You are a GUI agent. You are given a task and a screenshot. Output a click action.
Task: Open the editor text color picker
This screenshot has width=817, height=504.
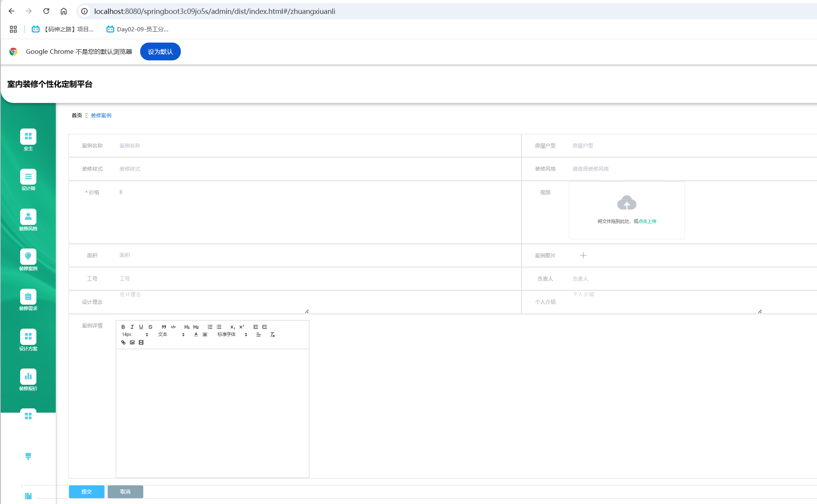196,334
